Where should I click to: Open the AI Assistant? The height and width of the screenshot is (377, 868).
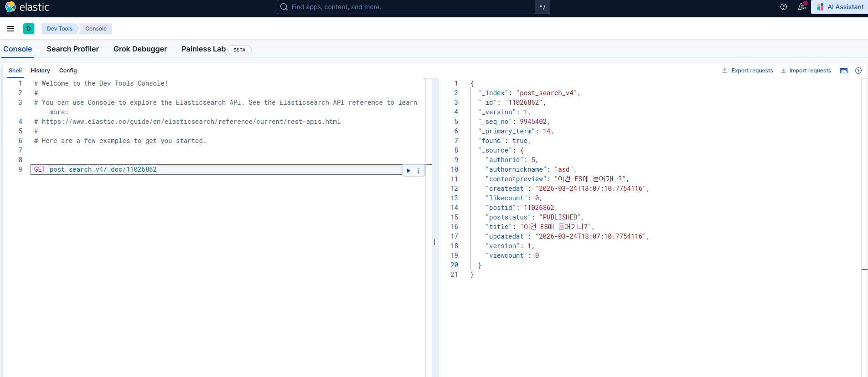(840, 7)
